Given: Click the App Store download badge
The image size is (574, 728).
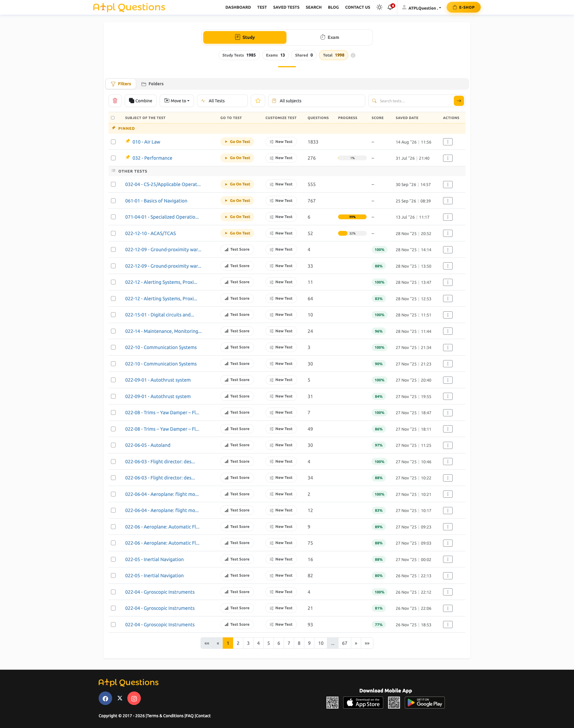Looking at the screenshot, I should click(x=363, y=703).
